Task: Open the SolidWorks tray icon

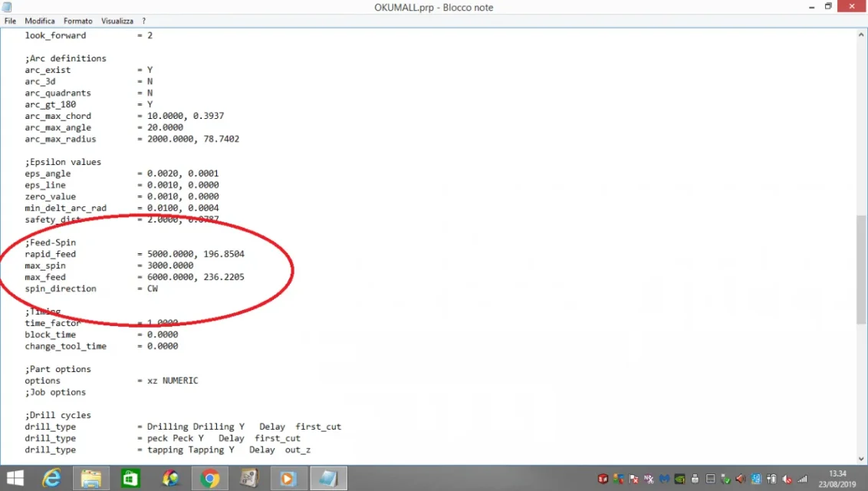Action: tap(603, 479)
